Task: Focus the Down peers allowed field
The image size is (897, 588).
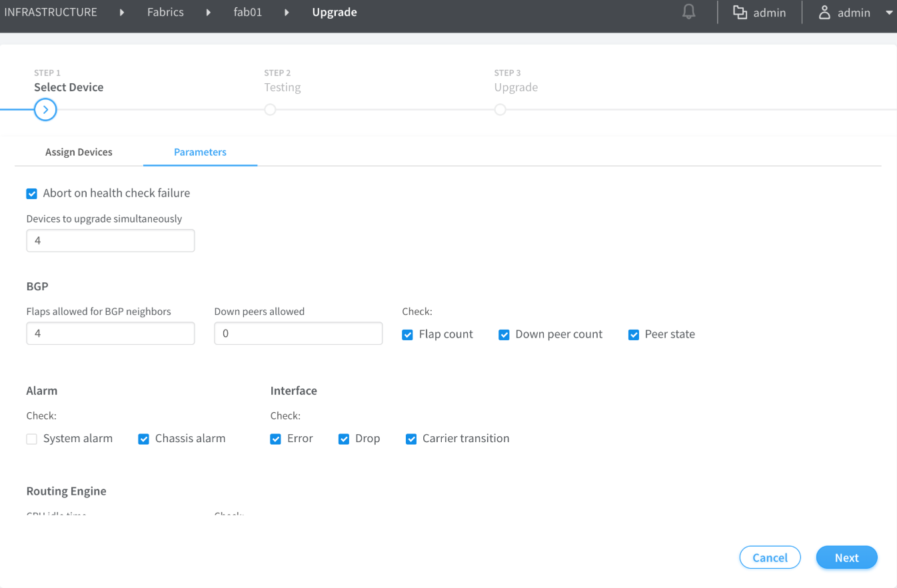Action: click(x=298, y=334)
